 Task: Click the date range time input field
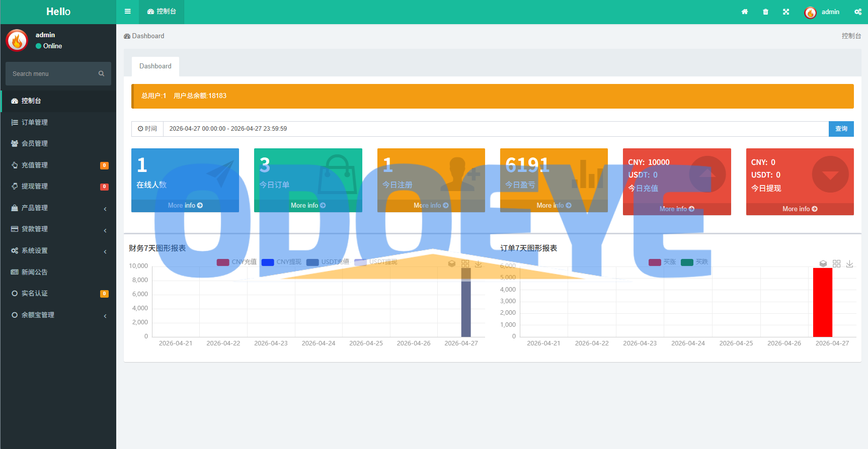496,129
